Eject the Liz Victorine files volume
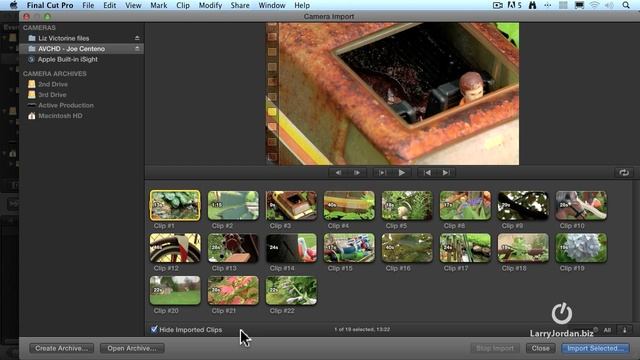The image size is (640, 360). pos(137,38)
